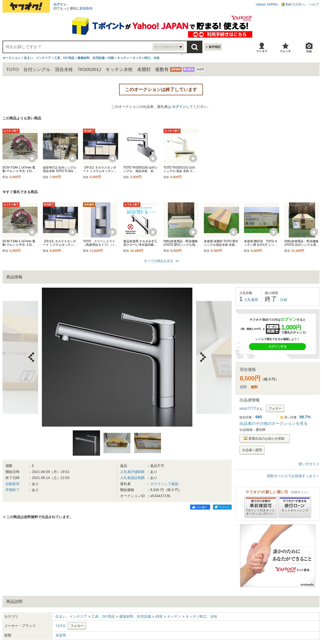The image size is (322, 644).
Task: Open the 入札履歴 link
Action: [x=251, y=300]
